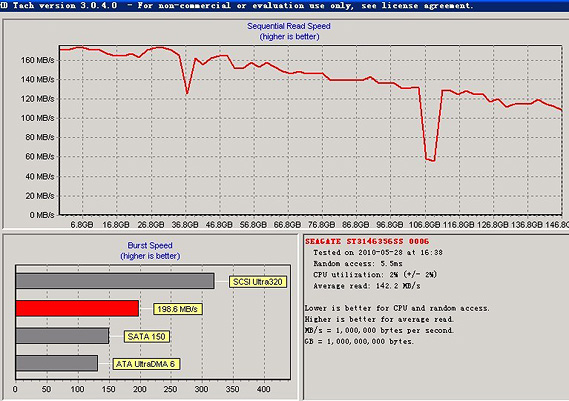Image resolution: width=569 pixels, height=401 pixels.
Task: Click the HD Tach title bar
Action: click(284, 5)
